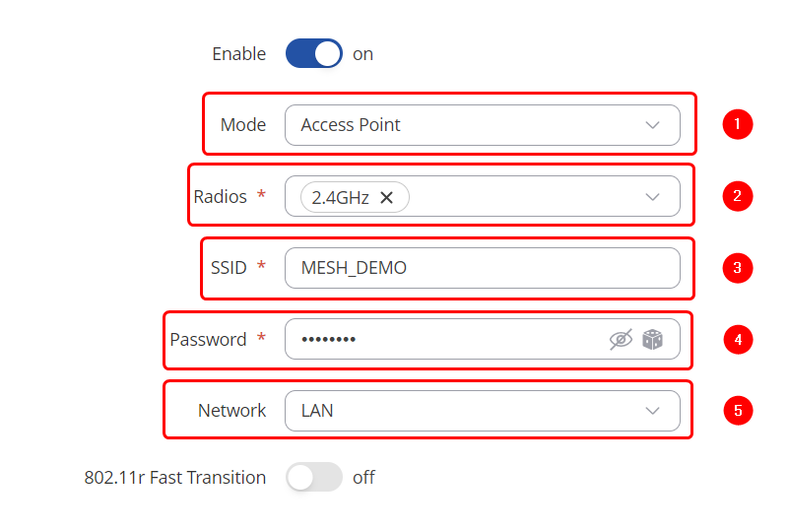Click the Radios field label
The width and height of the screenshot is (788, 532).
click(221, 196)
